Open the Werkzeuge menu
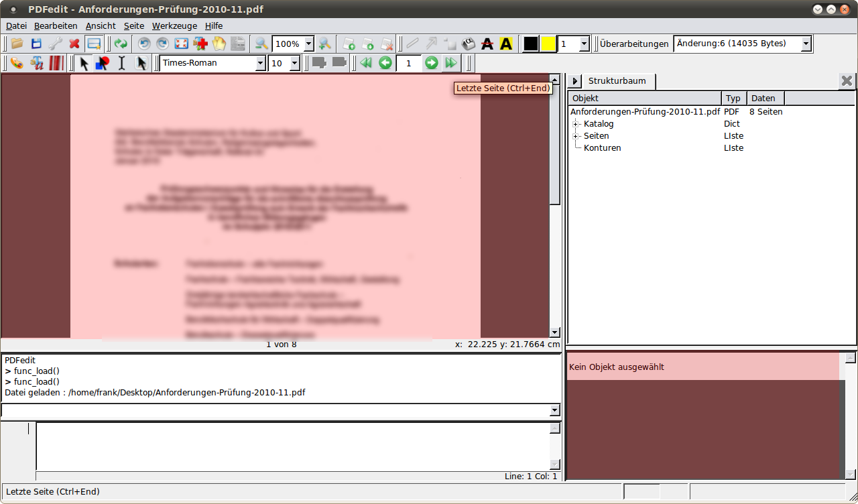Viewport: 858px width, 504px height. 174,25
